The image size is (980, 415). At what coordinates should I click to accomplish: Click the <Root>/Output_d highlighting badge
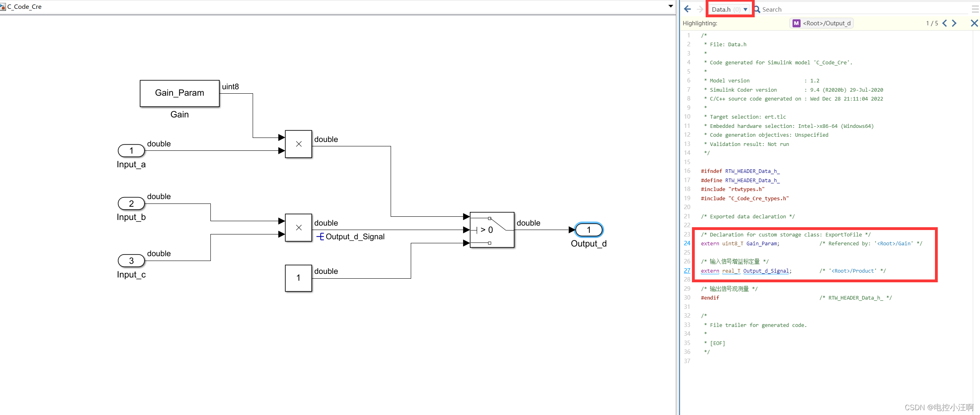click(x=827, y=23)
